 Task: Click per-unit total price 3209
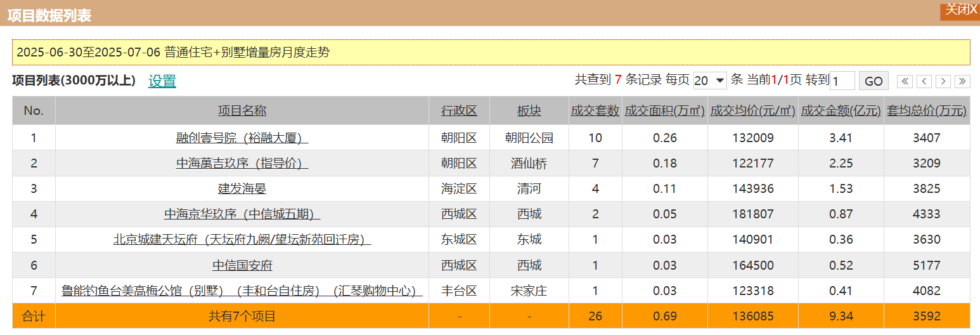pyautogui.click(x=927, y=163)
